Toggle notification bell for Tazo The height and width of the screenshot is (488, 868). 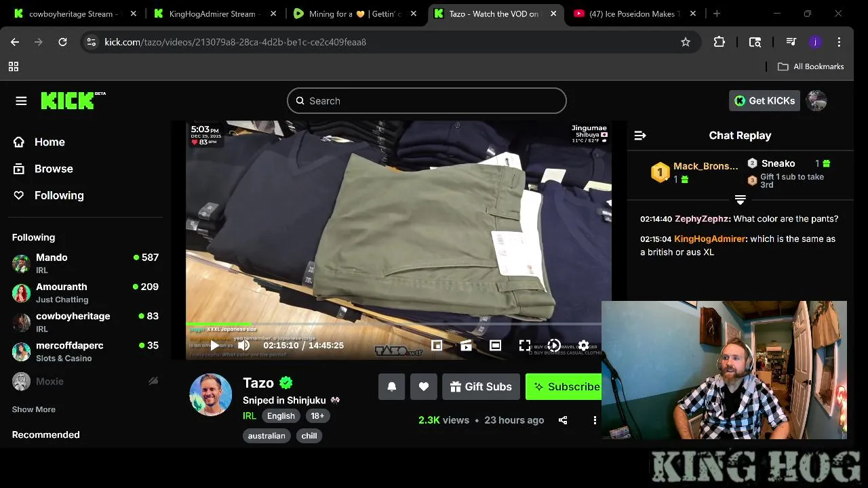pos(391,386)
